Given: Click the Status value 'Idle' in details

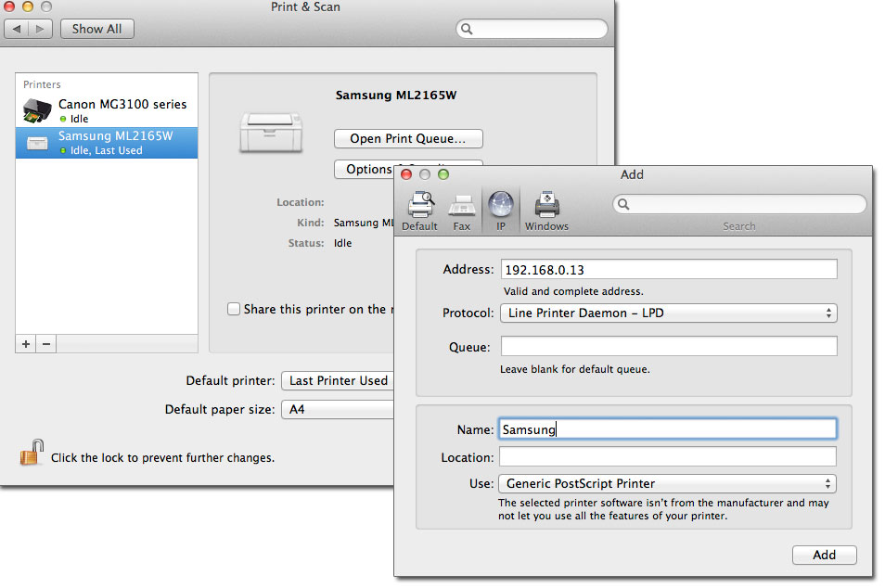Looking at the screenshot, I should [x=342, y=243].
